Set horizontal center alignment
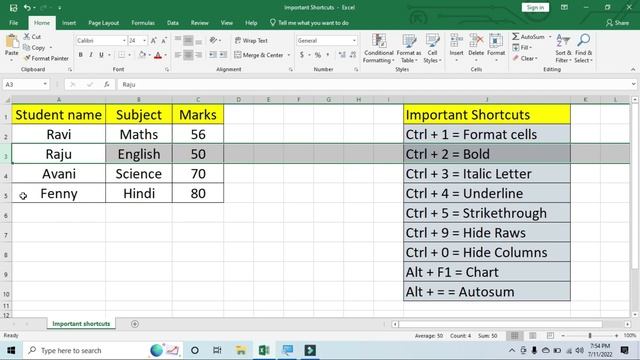This screenshot has height=360, width=640. point(188,55)
